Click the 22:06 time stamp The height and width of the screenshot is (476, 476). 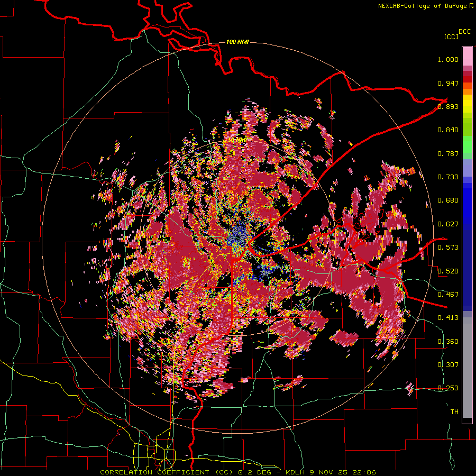[364, 472]
